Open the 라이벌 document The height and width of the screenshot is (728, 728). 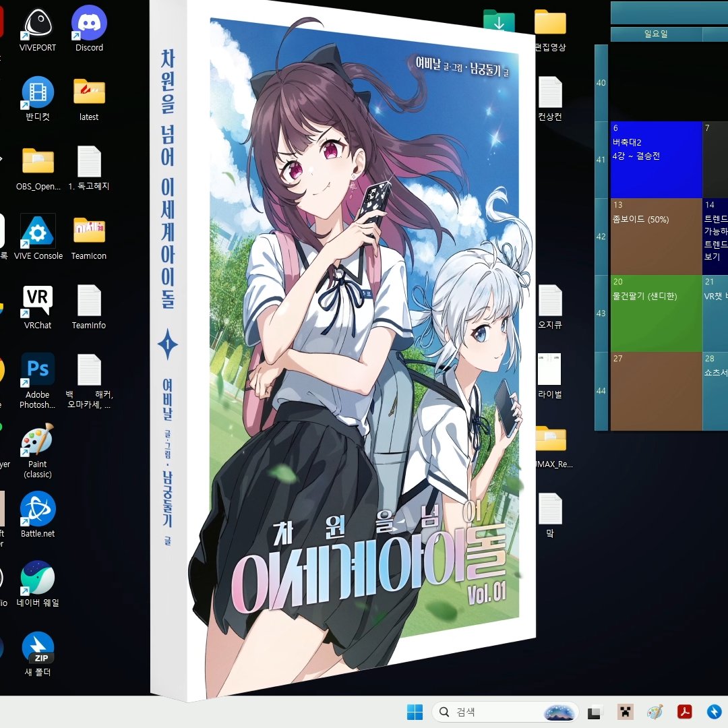550,376
